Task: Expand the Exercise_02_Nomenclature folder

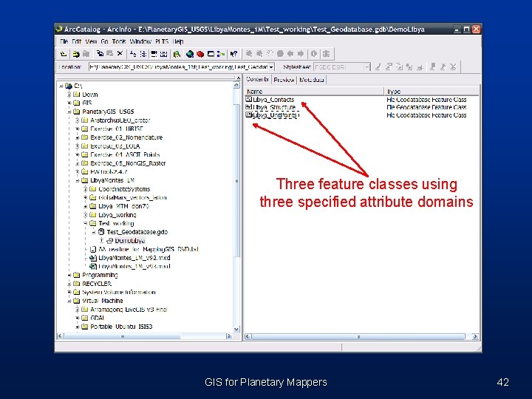Action: [78, 137]
